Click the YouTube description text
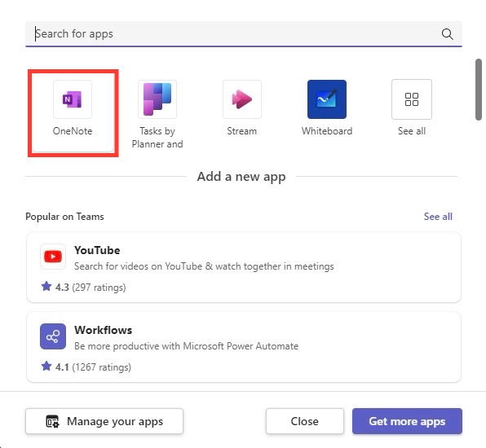This screenshot has width=486, height=448. point(204,266)
